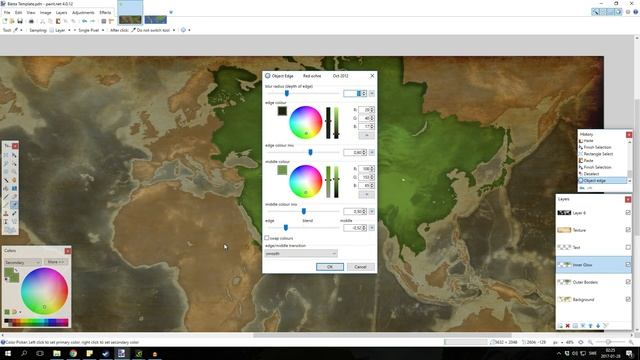Switch to the blue map image thumbnail

(x=156, y=19)
